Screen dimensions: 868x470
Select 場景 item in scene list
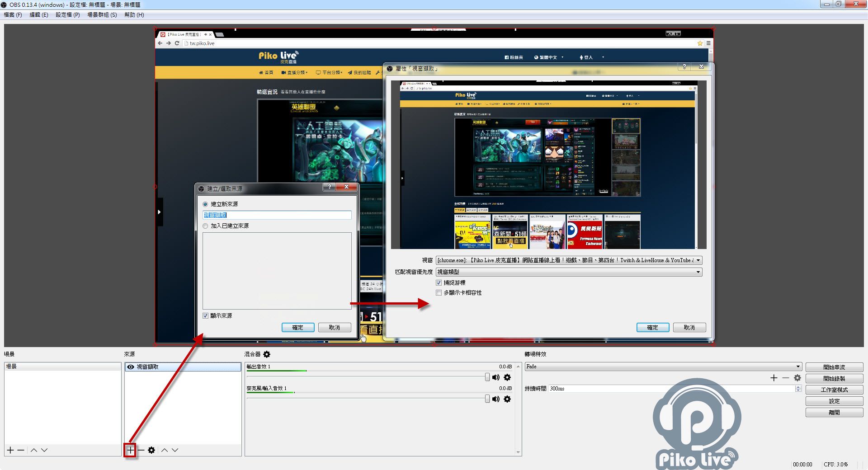(x=63, y=367)
